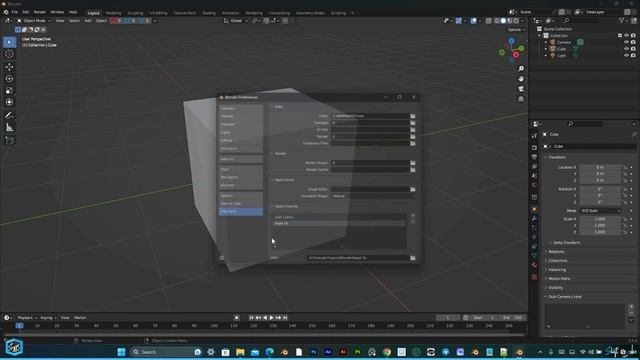
Task: Click Windows taskbar Search box
Action: [x=166, y=352]
